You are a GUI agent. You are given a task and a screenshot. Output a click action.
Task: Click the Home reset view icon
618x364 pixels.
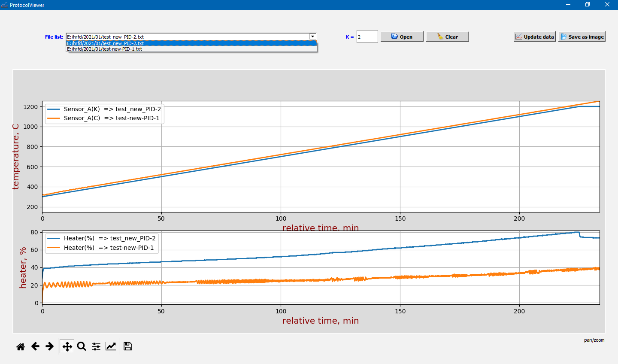(20, 346)
